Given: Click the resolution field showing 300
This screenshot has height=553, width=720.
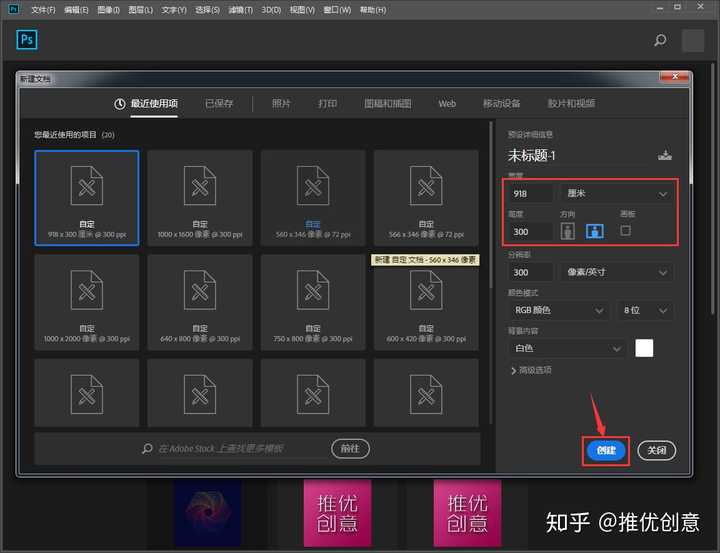Looking at the screenshot, I should pyautogui.click(x=531, y=272).
